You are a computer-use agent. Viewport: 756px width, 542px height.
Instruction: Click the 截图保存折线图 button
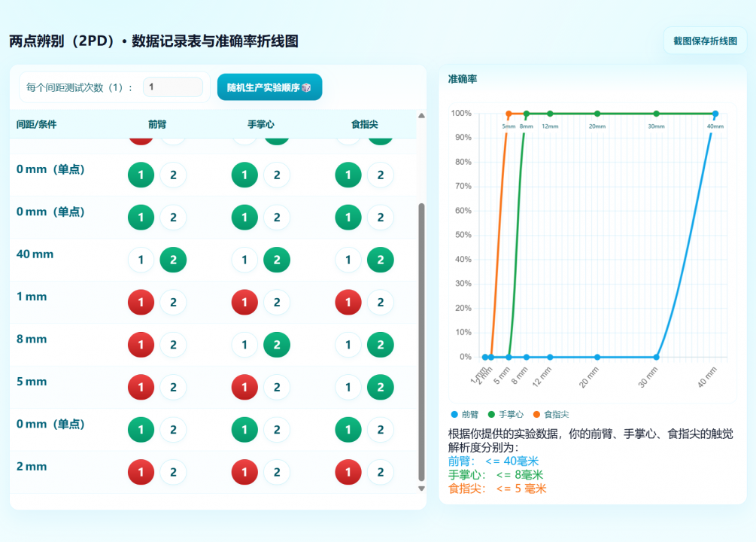click(705, 41)
